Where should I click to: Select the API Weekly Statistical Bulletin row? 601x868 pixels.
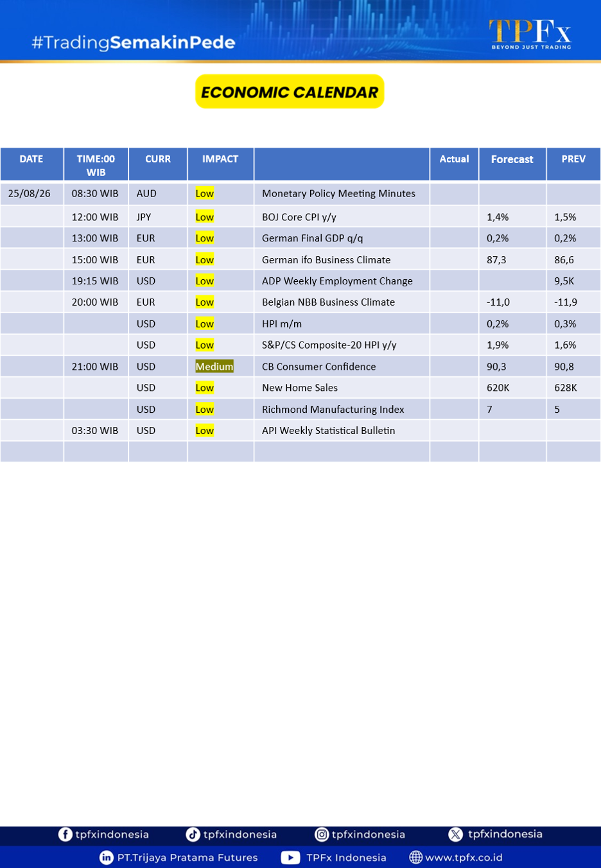tap(300, 431)
